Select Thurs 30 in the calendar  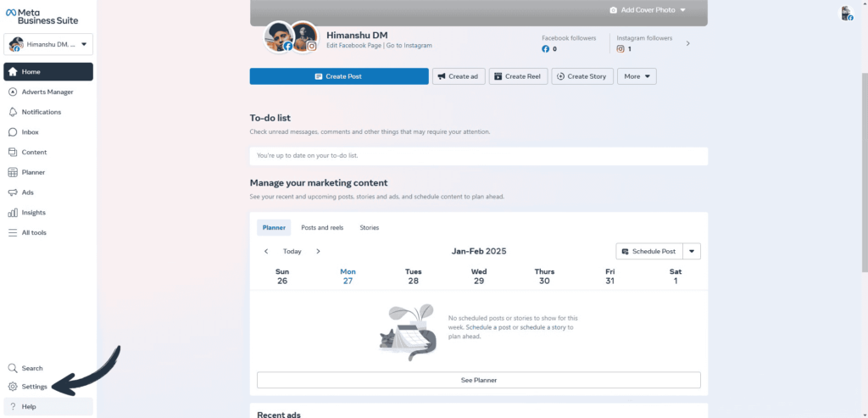tap(544, 276)
